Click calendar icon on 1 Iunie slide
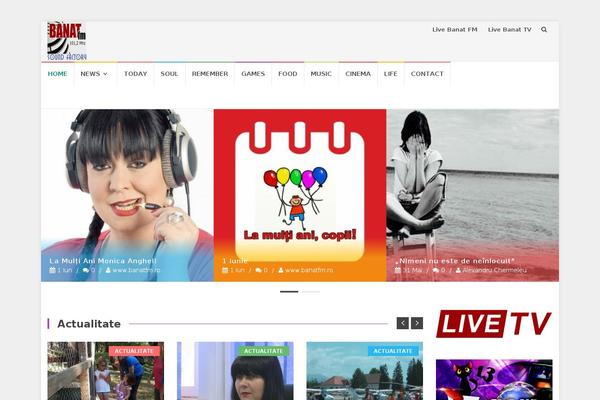Screen dimensions: 600x400 225,270
